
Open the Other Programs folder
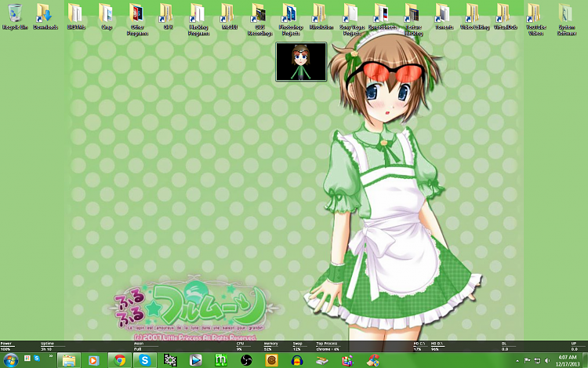[x=137, y=20]
